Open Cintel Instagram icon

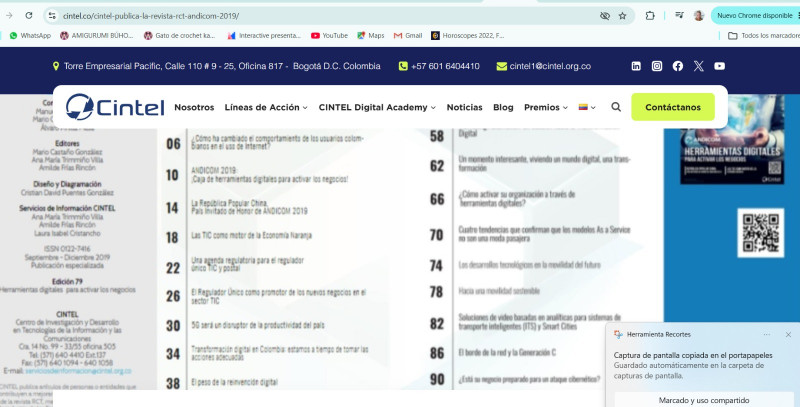[657, 66]
